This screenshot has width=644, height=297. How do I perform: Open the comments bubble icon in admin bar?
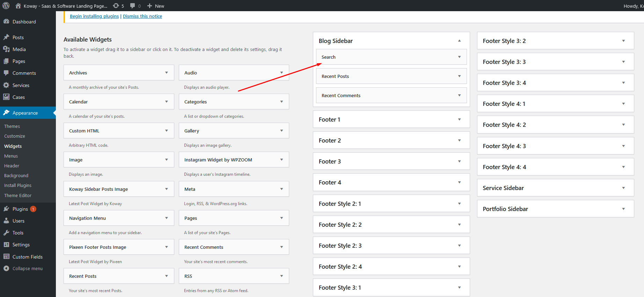tap(133, 6)
